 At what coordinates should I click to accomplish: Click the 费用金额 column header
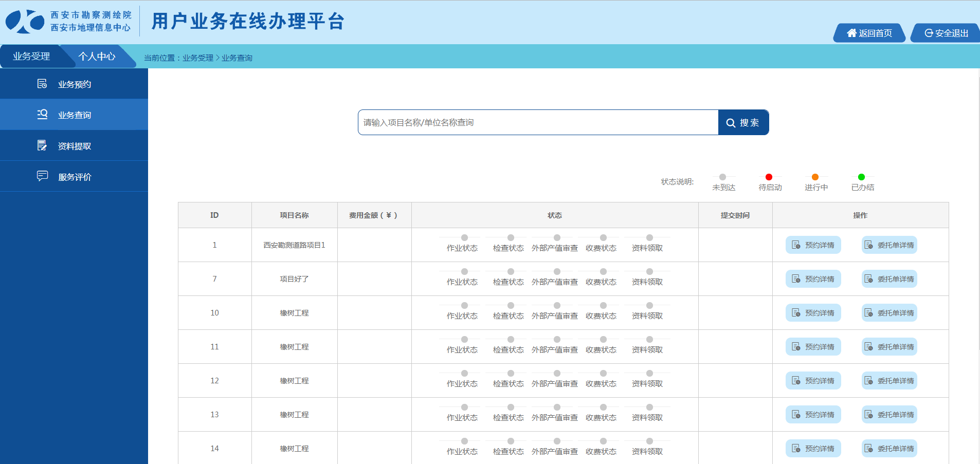click(x=374, y=215)
